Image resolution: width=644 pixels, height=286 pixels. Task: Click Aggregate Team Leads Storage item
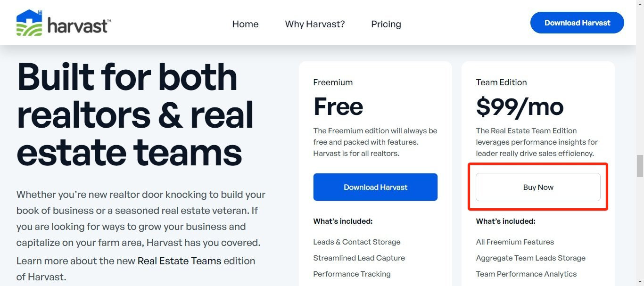pyautogui.click(x=530, y=258)
